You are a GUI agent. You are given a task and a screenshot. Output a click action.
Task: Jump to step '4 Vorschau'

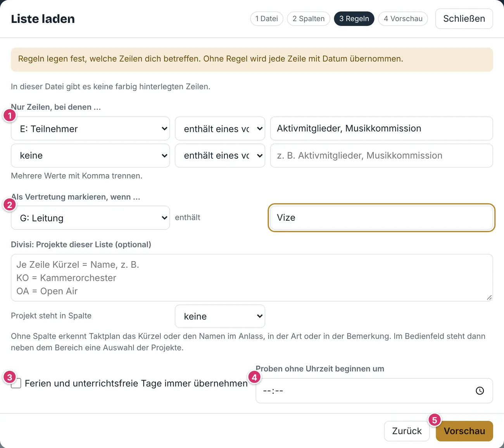(403, 19)
